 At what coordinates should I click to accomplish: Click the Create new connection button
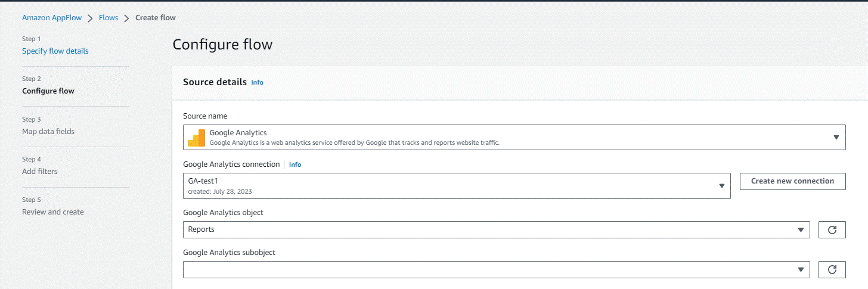click(792, 181)
